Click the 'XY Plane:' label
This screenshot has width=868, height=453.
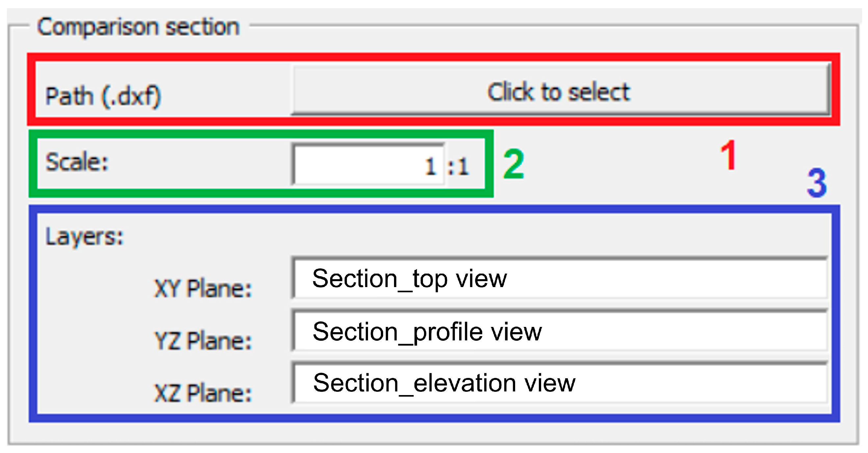tap(203, 289)
